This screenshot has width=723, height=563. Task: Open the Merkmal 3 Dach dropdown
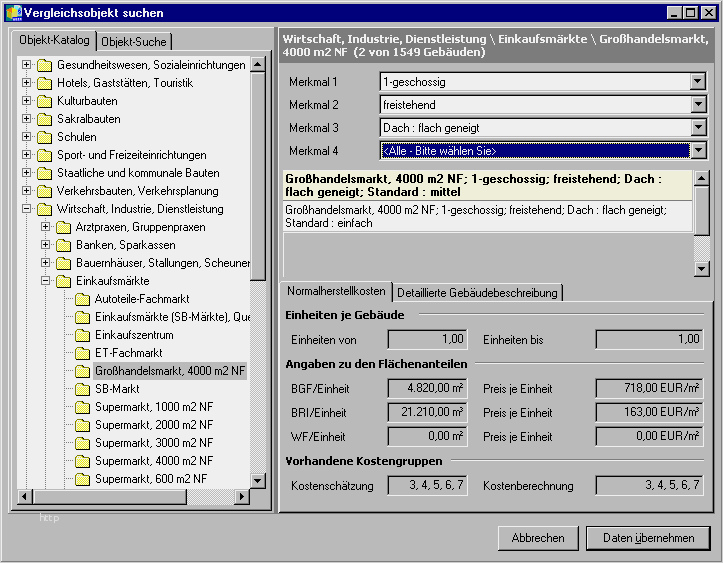click(698, 128)
